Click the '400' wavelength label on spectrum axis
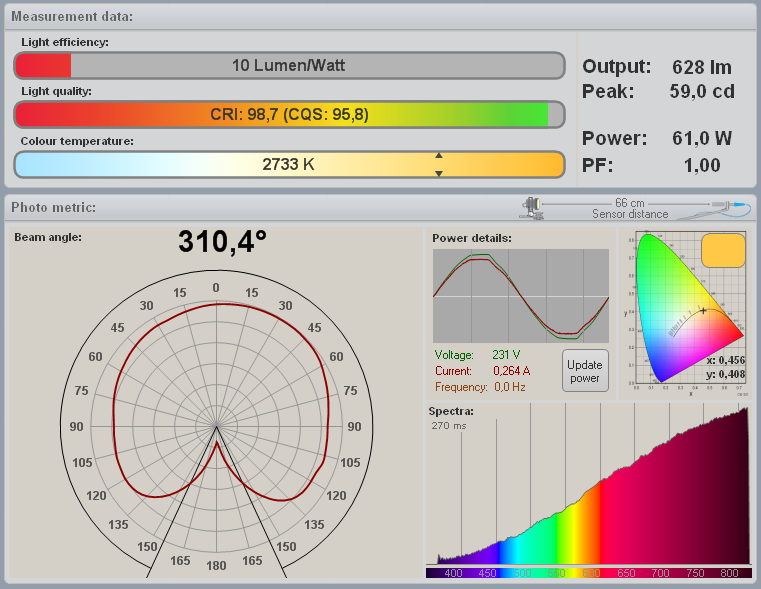 click(x=453, y=573)
